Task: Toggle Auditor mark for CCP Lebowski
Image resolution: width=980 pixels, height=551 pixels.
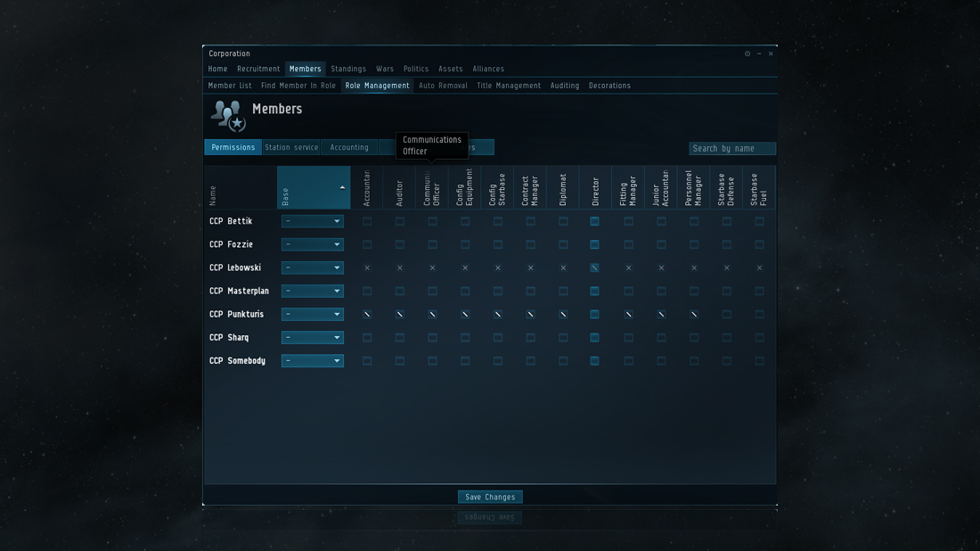Action: 400,267
